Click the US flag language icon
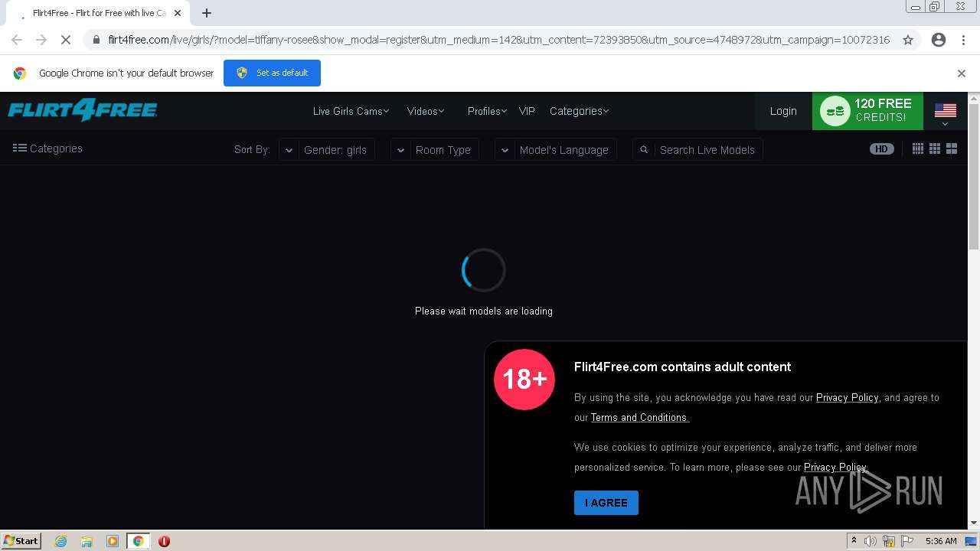This screenshot has height=551, width=980. (x=946, y=111)
